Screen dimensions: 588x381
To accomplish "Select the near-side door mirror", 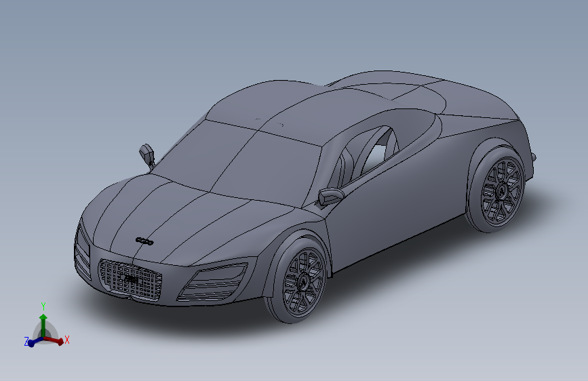I will point(331,197).
